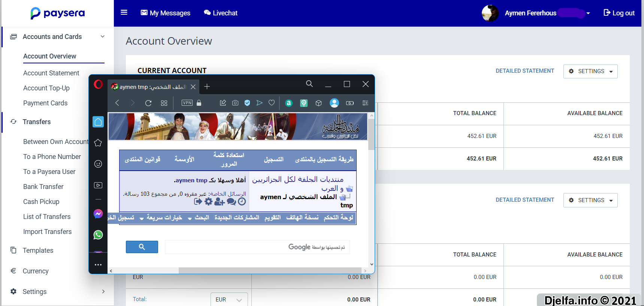Open the forum rules قوانين المنتدى link

(142, 159)
